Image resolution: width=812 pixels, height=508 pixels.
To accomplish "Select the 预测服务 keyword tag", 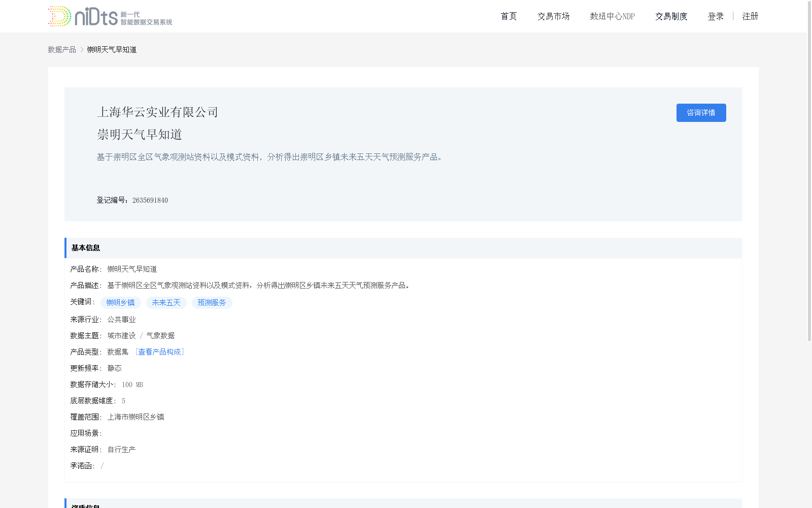I will 212,303.
